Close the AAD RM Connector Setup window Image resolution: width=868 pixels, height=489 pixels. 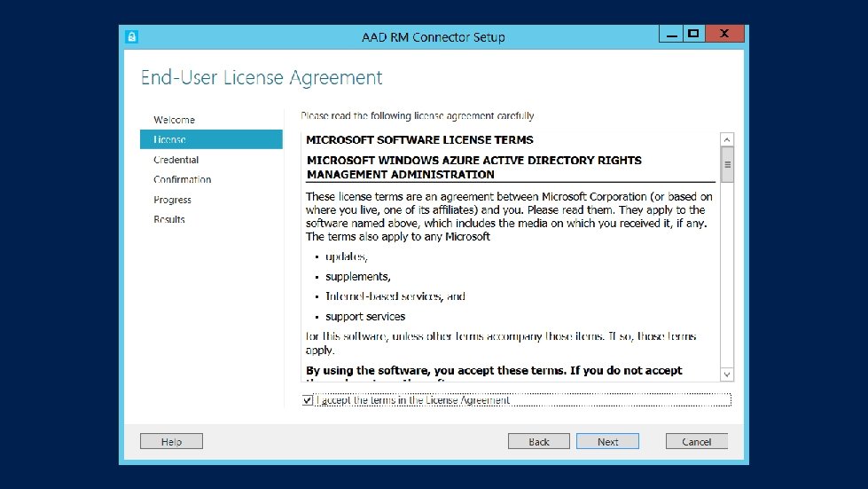pyautogui.click(x=724, y=34)
